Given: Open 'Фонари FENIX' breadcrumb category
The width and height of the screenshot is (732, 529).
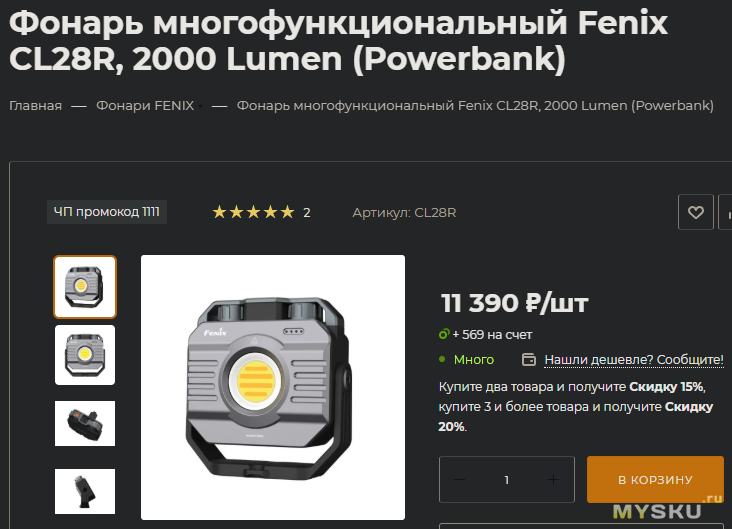Looking at the screenshot, I should (x=145, y=106).
